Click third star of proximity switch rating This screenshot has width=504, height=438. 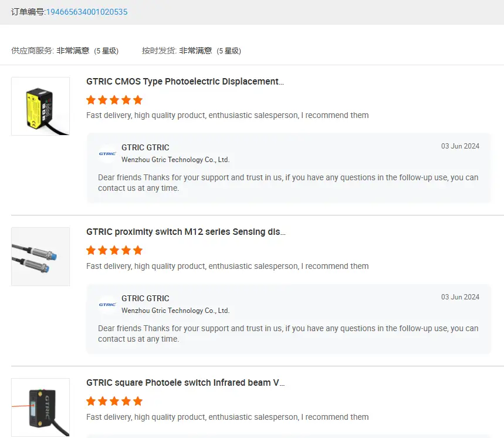[114, 251]
